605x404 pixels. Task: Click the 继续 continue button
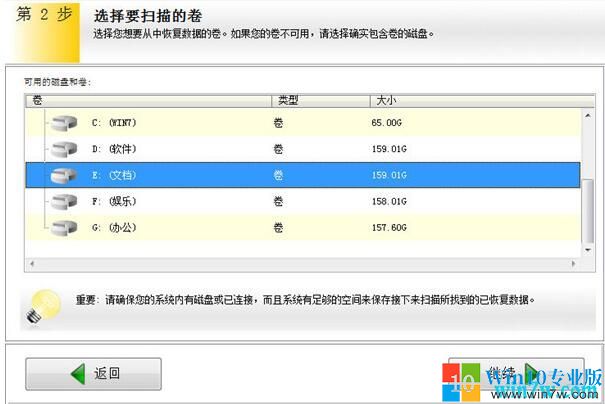pyautogui.click(x=516, y=374)
